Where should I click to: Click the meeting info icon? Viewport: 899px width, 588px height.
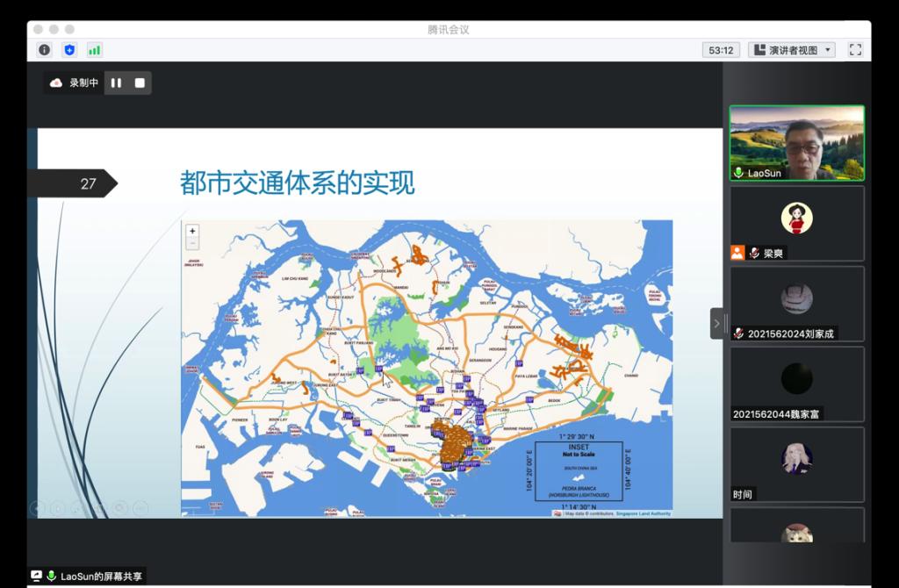[44, 50]
